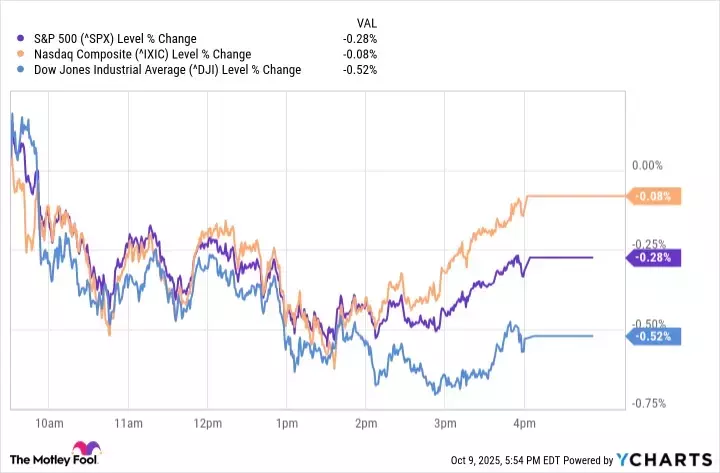This screenshot has height=473, width=720.
Task: Select the Nasdaq Composite (^IXIC) legend label
Action: (141, 54)
